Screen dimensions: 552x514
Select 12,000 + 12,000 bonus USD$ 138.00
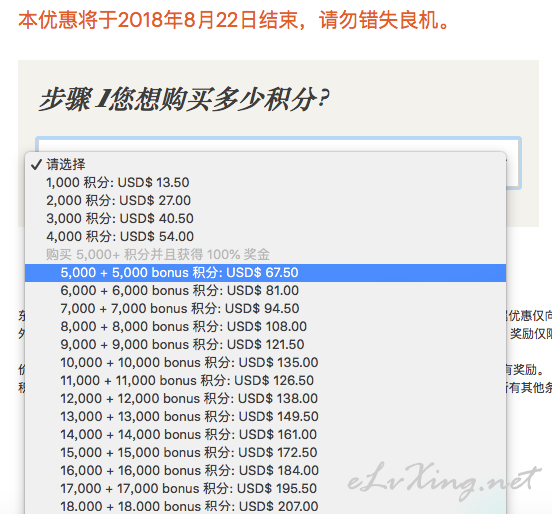coord(265,398)
